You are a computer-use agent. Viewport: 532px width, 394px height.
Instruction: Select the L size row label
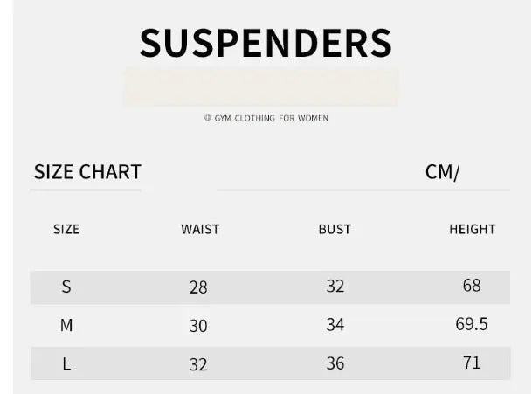pos(66,364)
